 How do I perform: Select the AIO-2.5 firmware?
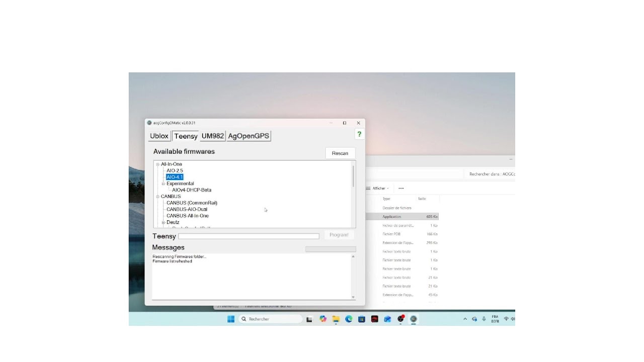(175, 170)
